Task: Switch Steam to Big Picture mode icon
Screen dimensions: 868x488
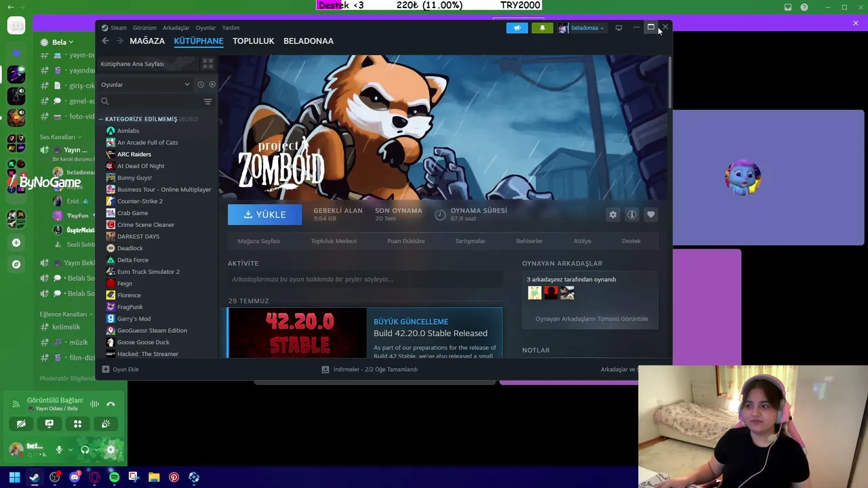Action: 618,28
